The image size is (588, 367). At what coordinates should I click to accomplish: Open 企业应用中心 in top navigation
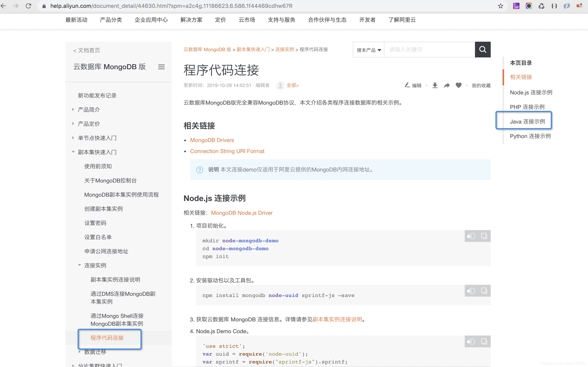point(151,20)
